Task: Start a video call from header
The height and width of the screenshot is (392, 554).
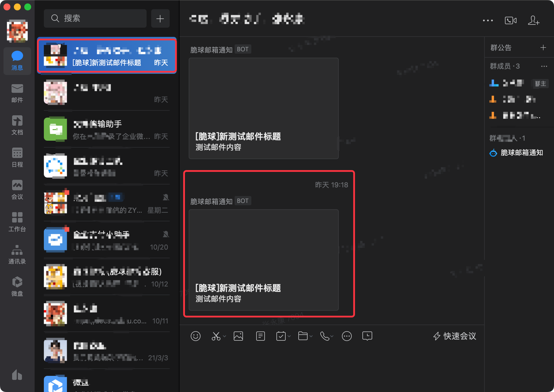Action: point(510,20)
